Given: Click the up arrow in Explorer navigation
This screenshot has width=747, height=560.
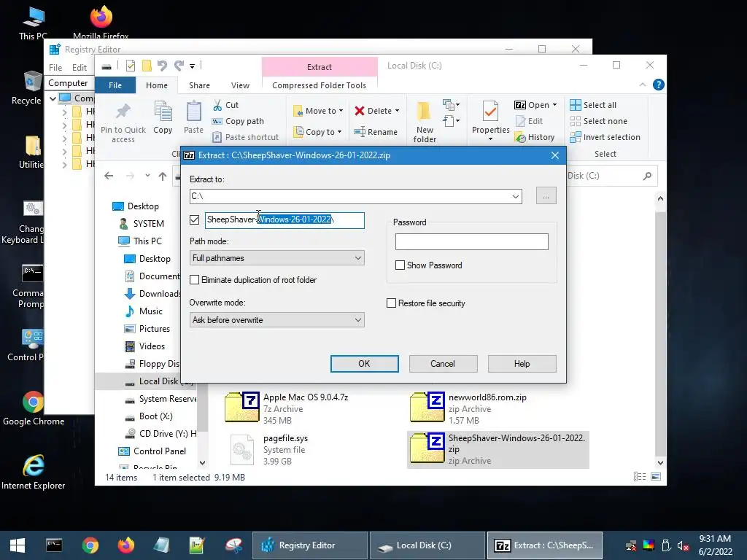Looking at the screenshot, I should pos(163,176).
